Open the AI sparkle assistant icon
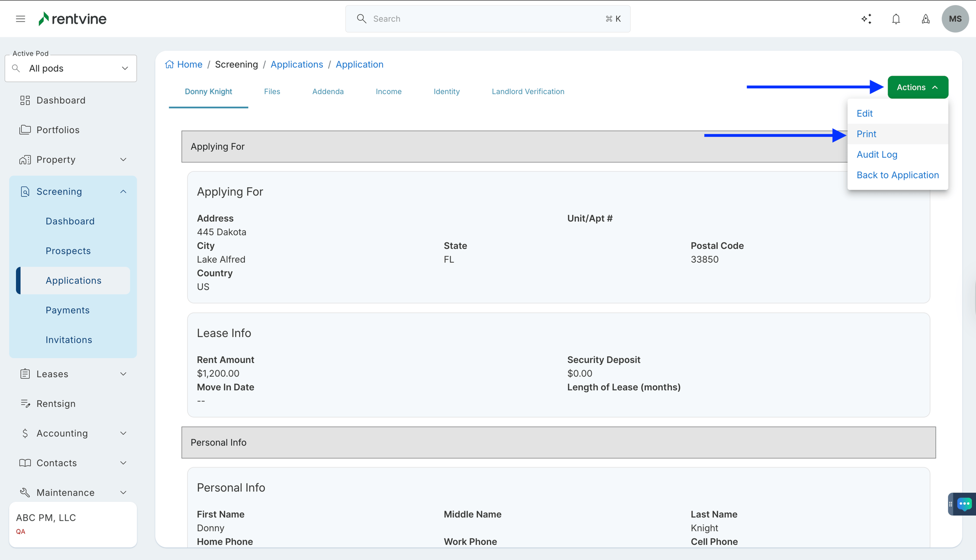Viewport: 976px width, 560px height. 866,19
